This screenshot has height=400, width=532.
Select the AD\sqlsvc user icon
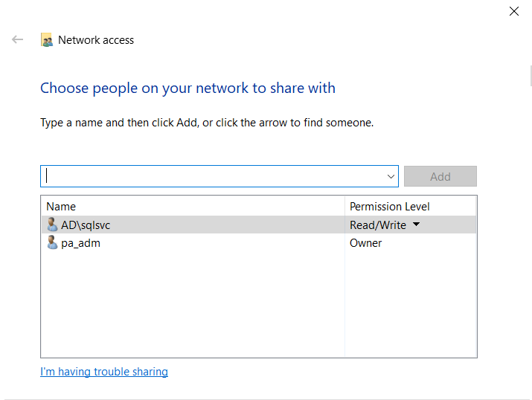click(52, 225)
